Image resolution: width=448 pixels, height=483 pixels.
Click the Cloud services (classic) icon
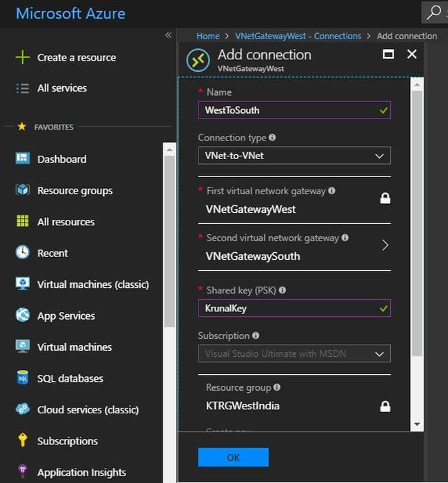pos(23,409)
